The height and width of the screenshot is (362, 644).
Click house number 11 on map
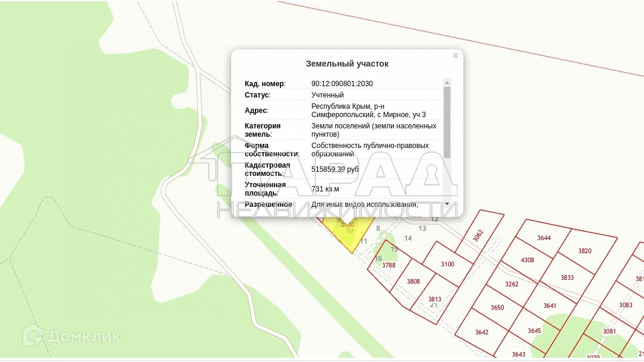click(364, 241)
